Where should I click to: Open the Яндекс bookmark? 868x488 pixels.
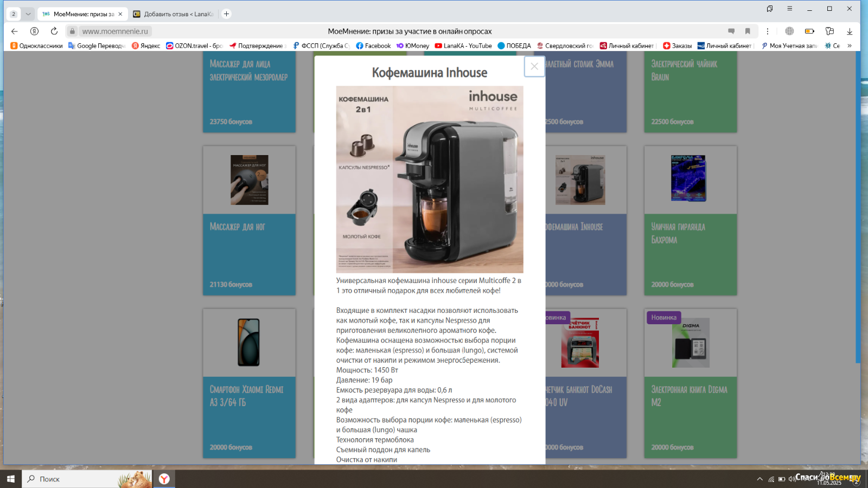coord(146,46)
